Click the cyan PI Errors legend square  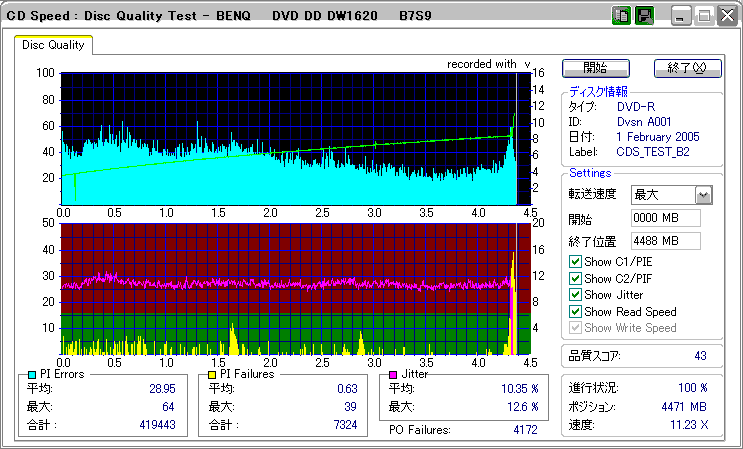click(x=32, y=374)
